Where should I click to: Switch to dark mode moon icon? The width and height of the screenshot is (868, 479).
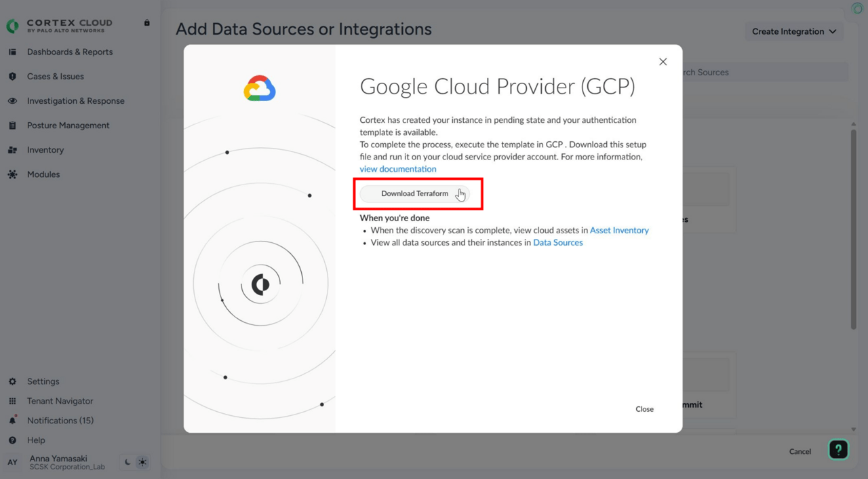127,463
